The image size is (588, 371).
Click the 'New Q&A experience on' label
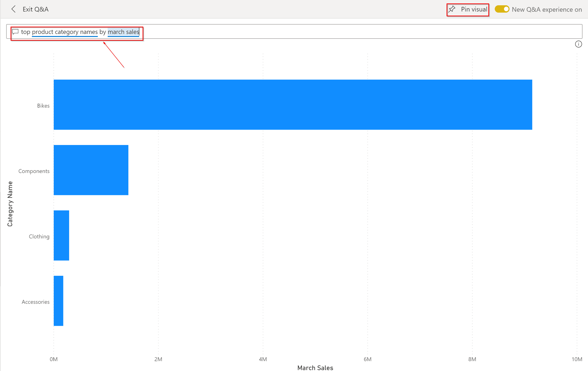[546, 9]
